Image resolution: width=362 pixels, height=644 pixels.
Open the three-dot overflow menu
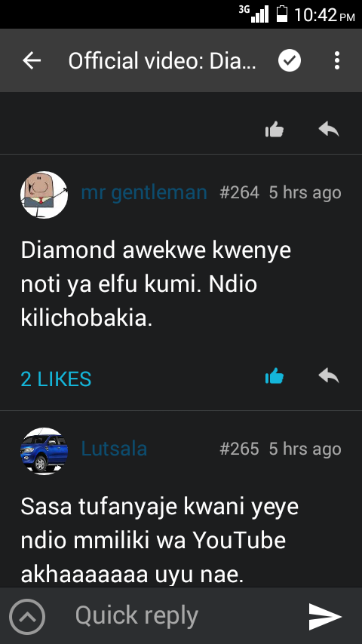(337, 61)
